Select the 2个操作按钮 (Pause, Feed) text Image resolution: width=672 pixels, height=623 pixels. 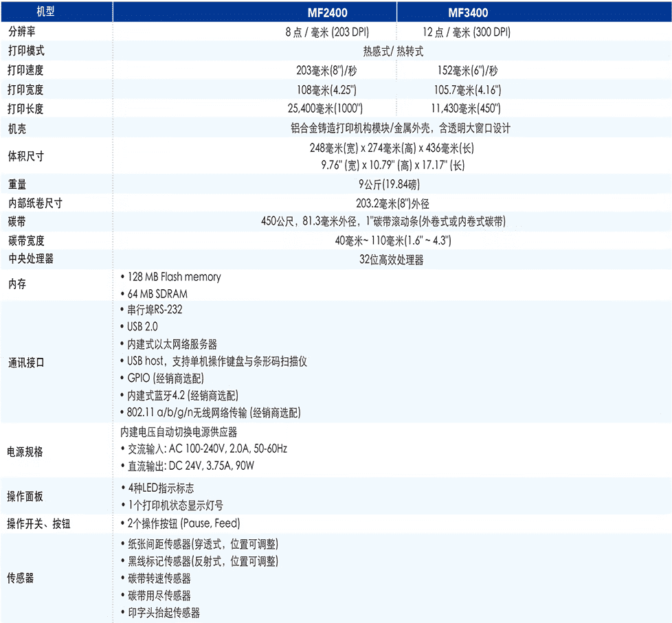(183, 523)
